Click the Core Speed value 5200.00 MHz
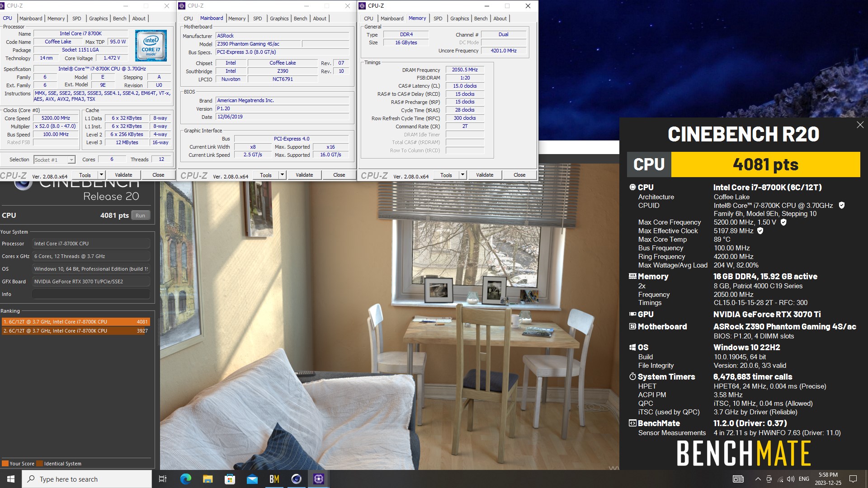 pyautogui.click(x=56, y=118)
